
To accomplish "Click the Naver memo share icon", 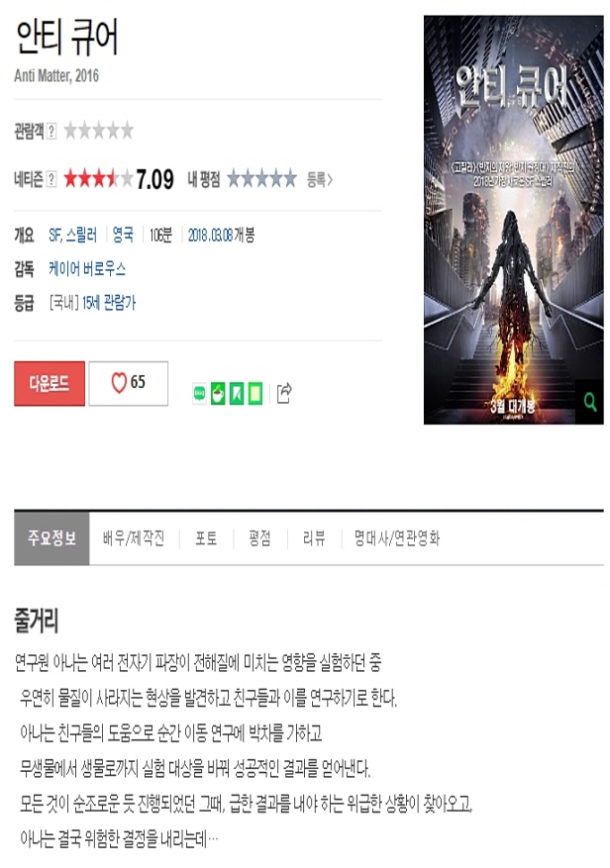I will tap(255, 393).
